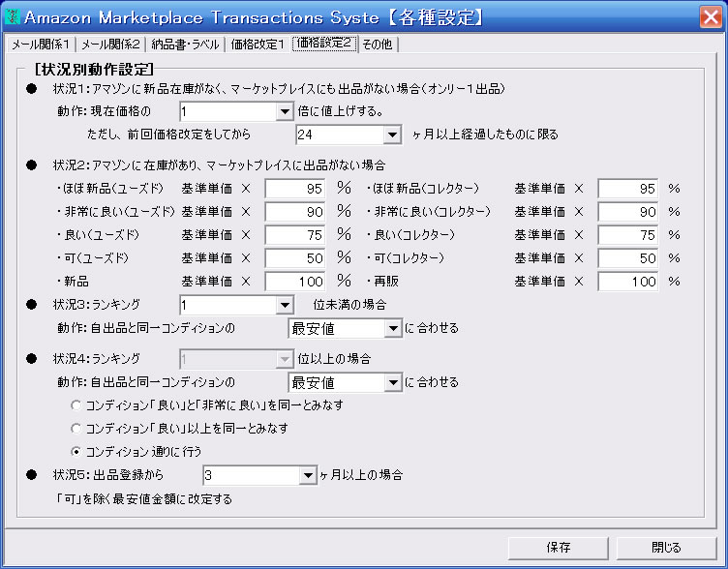Viewport: 728px width, 569px height.
Task: Close the settings window with X
Action: tap(711, 17)
